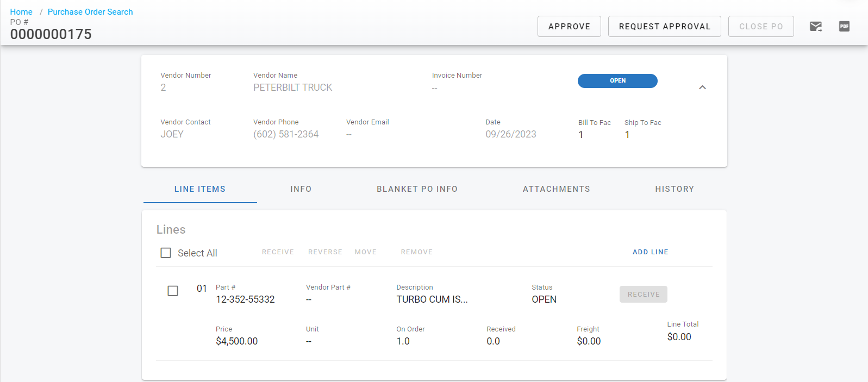Click the Move action above lines
868x382 pixels.
pos(365,252)
